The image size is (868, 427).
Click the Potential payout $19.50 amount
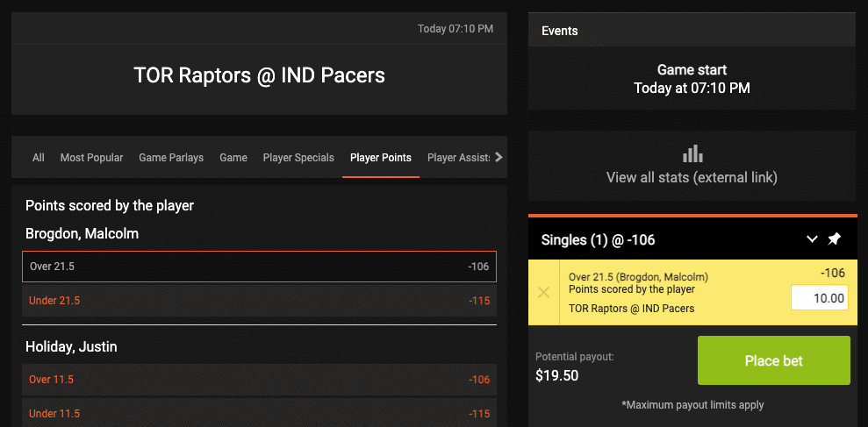coord(557,375)
